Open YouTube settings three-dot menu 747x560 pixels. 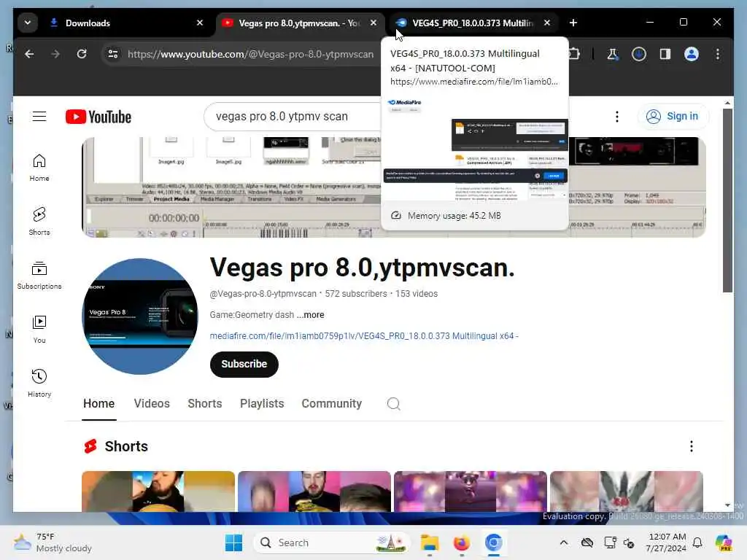617,117
